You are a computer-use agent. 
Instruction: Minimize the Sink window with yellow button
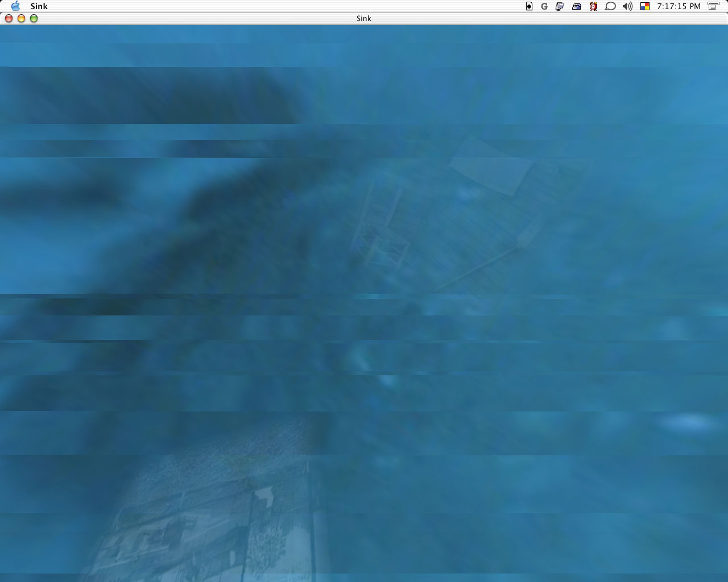[21, 18]
